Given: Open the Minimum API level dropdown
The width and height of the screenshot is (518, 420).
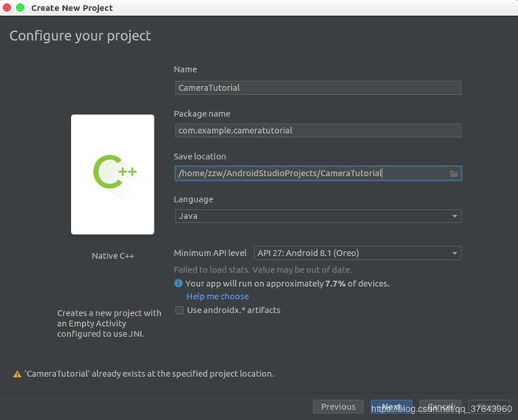Looking at the screenshot, I should click(358, 253).
